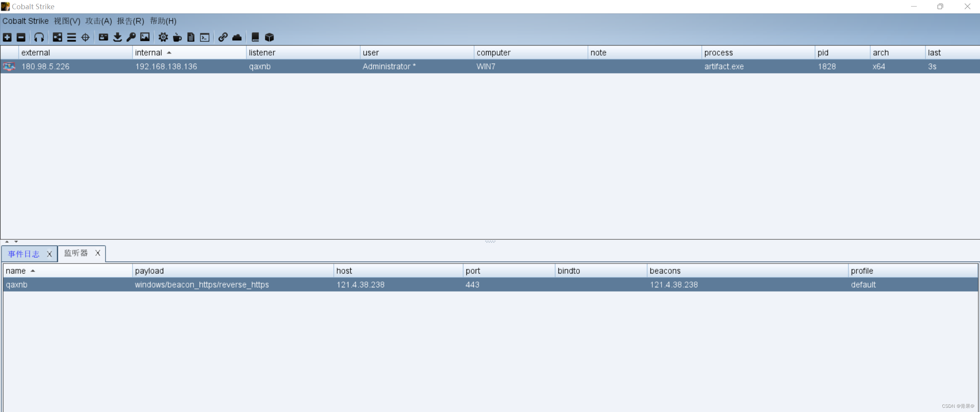
Task: Click the book help icon in toolbar
Action: tap(255, 37)
